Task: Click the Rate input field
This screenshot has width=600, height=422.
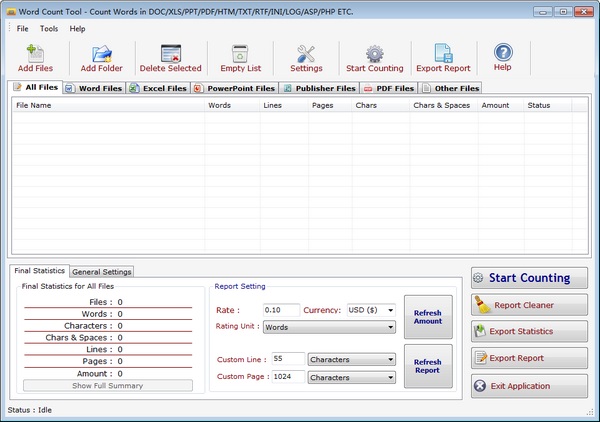Action: [281, 310]
